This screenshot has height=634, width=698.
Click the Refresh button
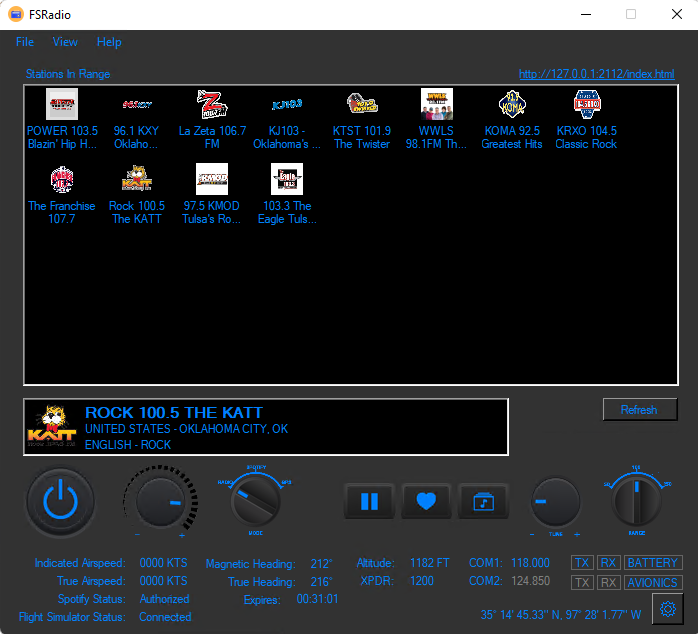639,409
